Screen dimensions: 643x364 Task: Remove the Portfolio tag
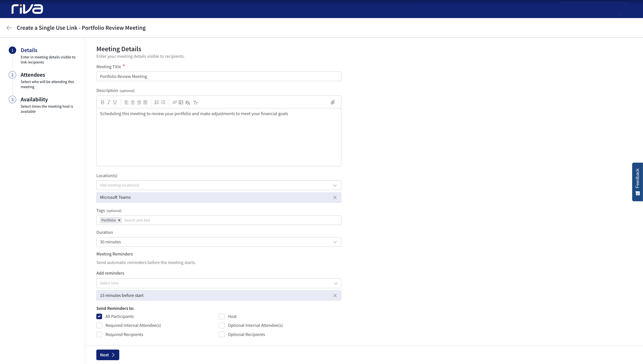tap(119, 220)
